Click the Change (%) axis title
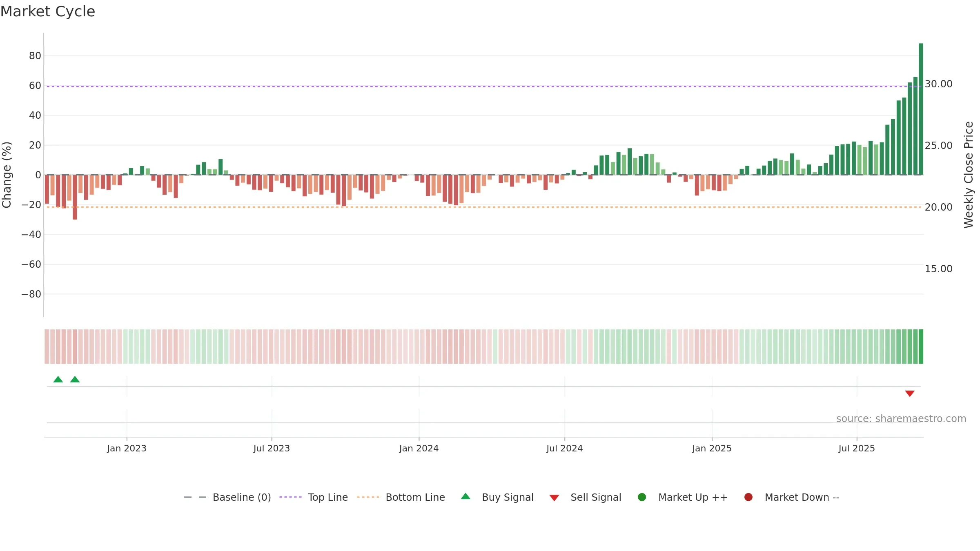 click(7, 175)
